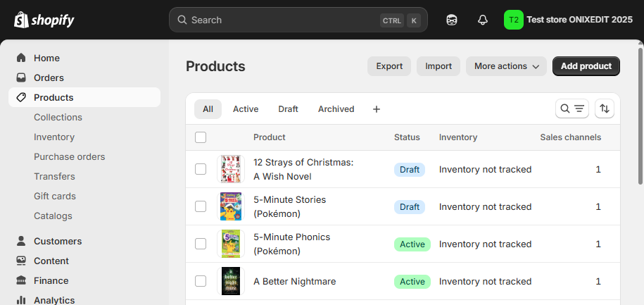Switch to the Draft tab
The height and width of the screenshot is (305, 644).
click(288, 109)
